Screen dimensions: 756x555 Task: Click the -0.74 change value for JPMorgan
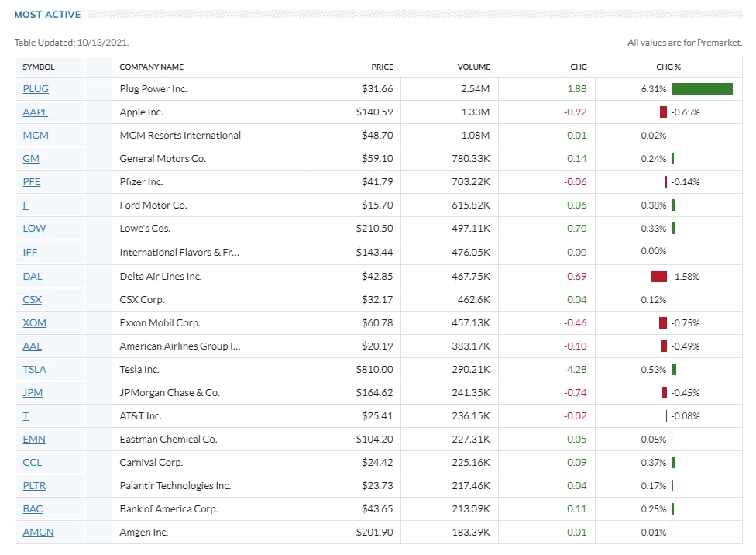point(576,393)
